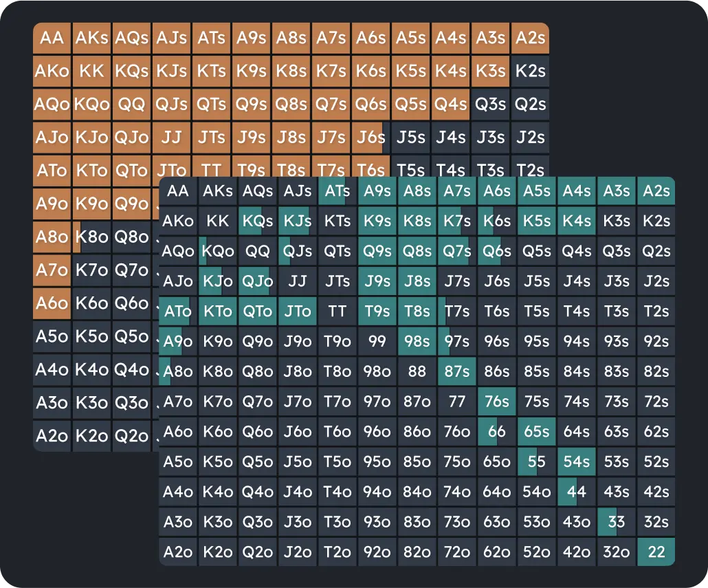Screen dimensions: 708x588
Task: Toggle the teal 44 pair cell
Action: pos(576,491)
